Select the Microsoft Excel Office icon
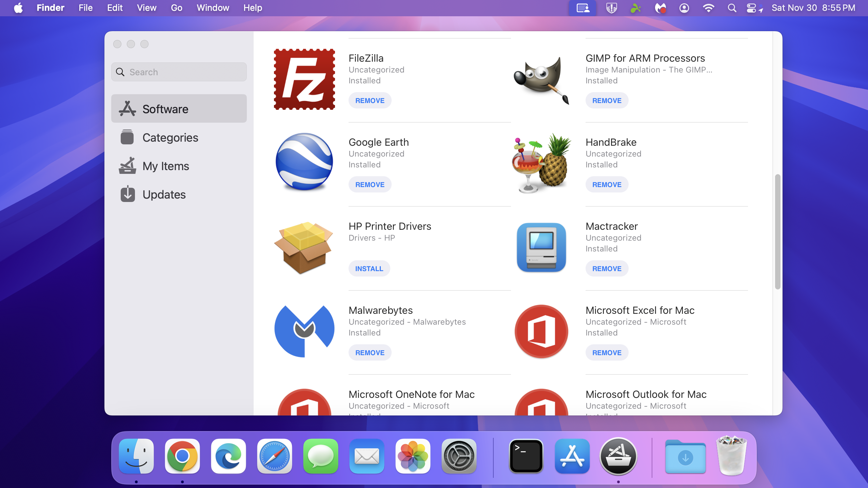 tap(541, 331)
